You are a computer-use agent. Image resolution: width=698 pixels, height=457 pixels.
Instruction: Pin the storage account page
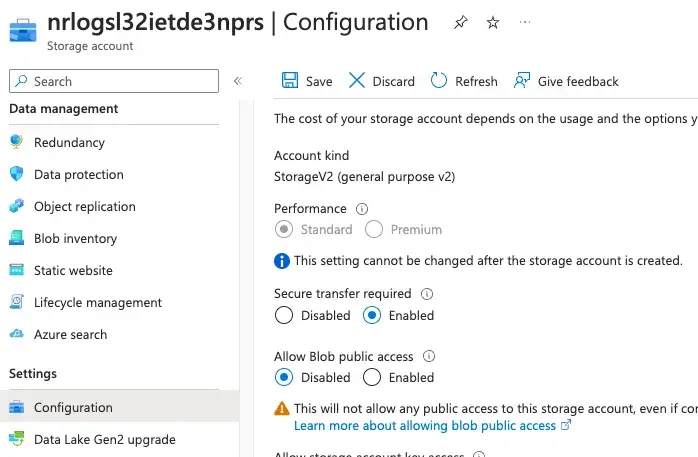(459, 22)
